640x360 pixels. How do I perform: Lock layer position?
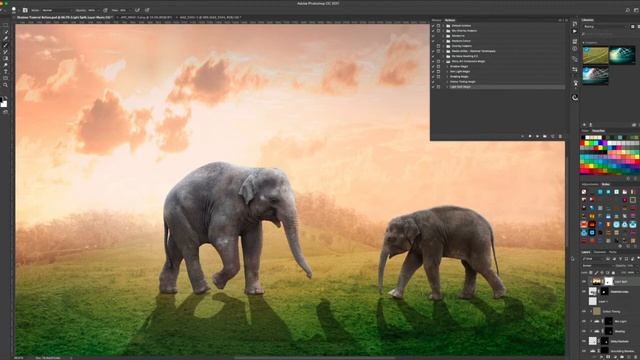pos(602,273)
